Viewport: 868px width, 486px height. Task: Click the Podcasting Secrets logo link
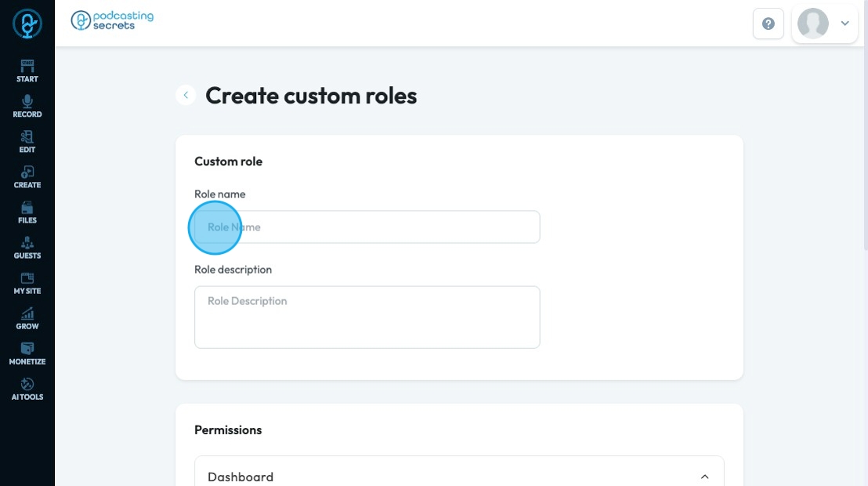click(x=112, y=20)
